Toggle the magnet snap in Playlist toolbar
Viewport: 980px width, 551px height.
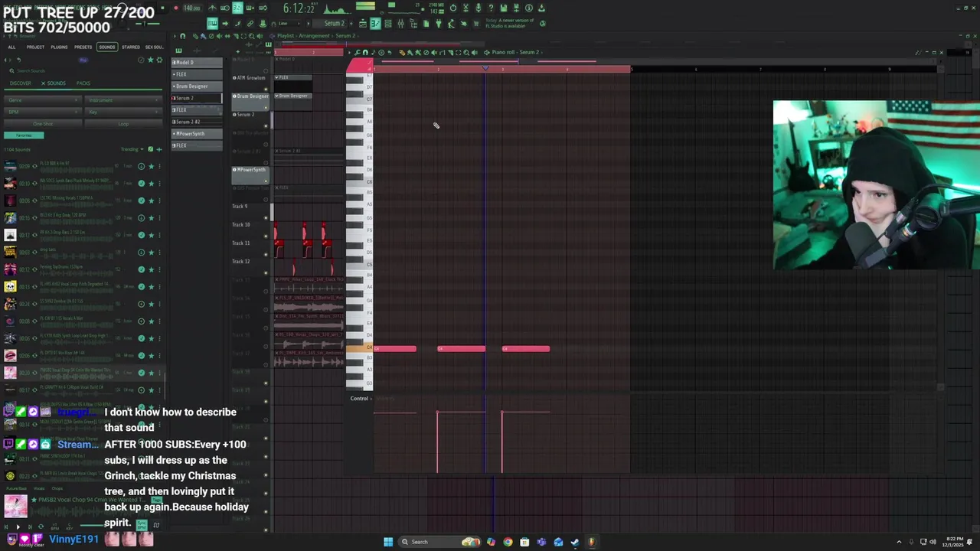182,36
